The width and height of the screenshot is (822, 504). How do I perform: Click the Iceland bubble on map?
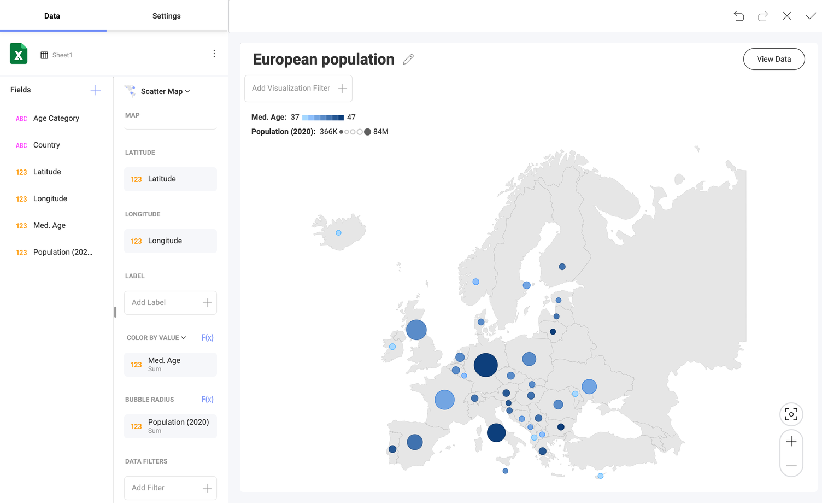coord(339,233)
